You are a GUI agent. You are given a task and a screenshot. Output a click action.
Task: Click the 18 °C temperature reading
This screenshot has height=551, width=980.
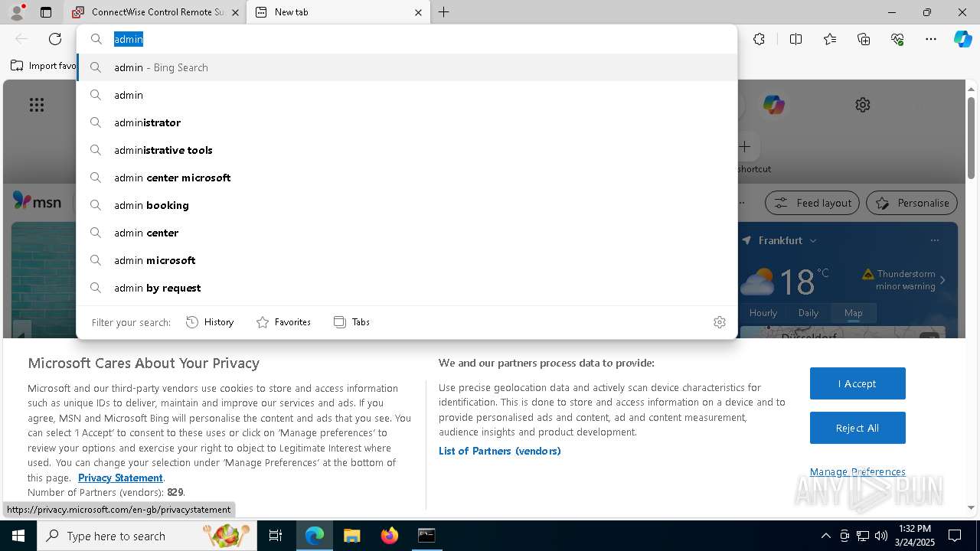(x=802, y=282)
